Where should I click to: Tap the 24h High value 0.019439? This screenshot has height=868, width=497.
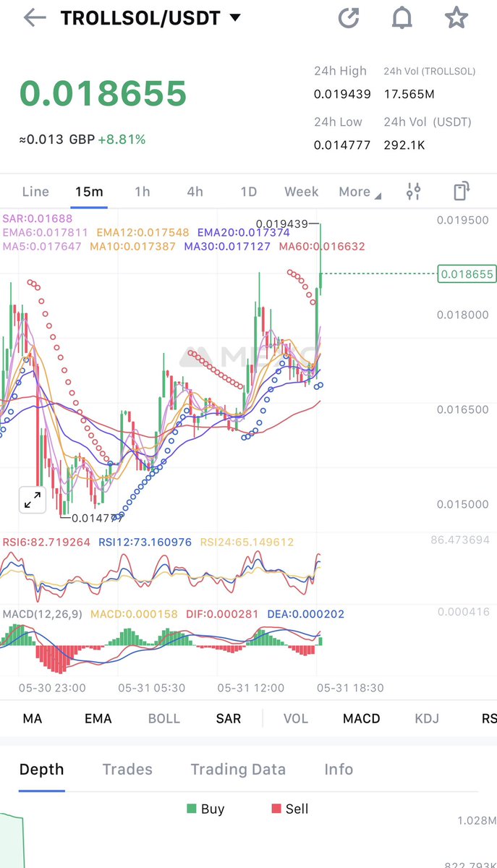point(342,94)
